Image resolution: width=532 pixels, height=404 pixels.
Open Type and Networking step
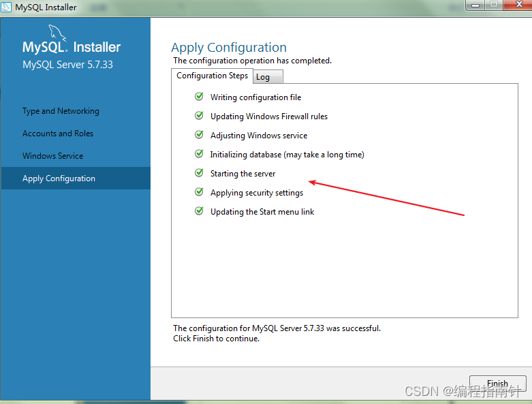click(61, 111)
